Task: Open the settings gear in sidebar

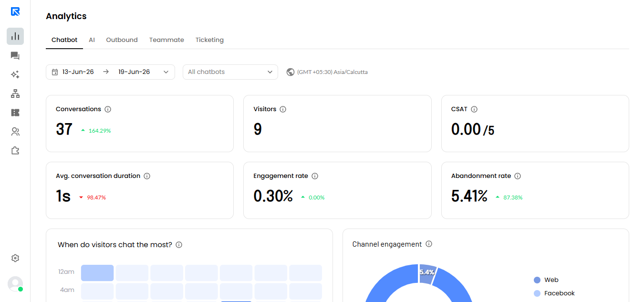Action: (x=15, y=258)
